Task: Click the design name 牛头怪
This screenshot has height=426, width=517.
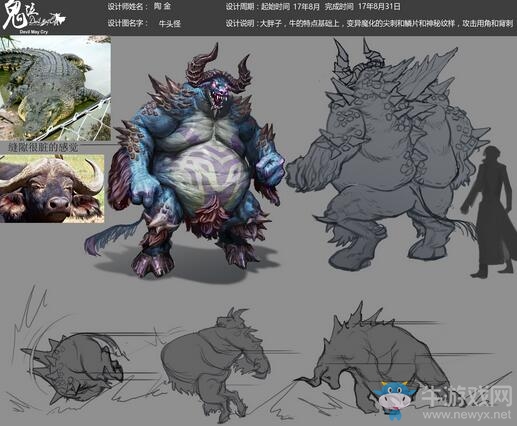Action: 170,23
